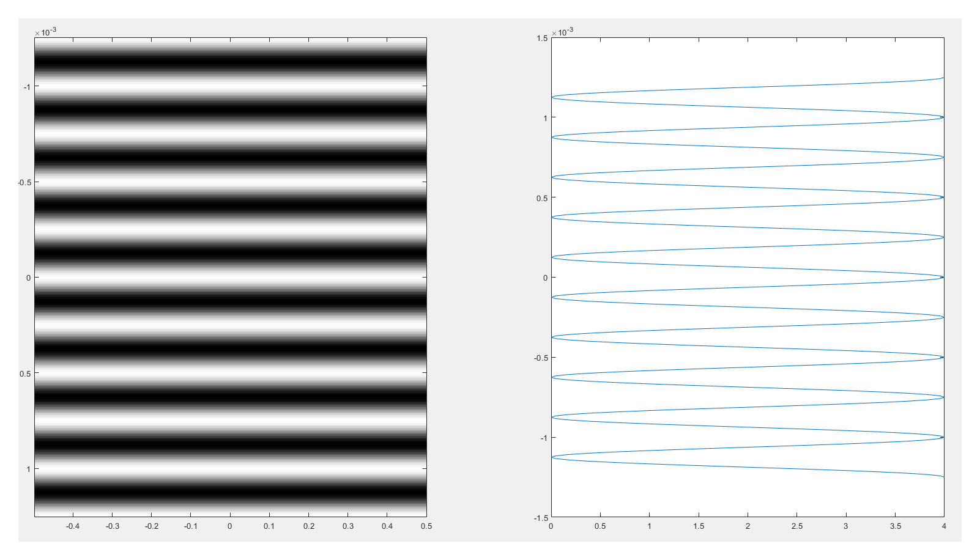
Task: Click the 4 x-axis tick label of curve plot
Action: (x=944, y=526)
